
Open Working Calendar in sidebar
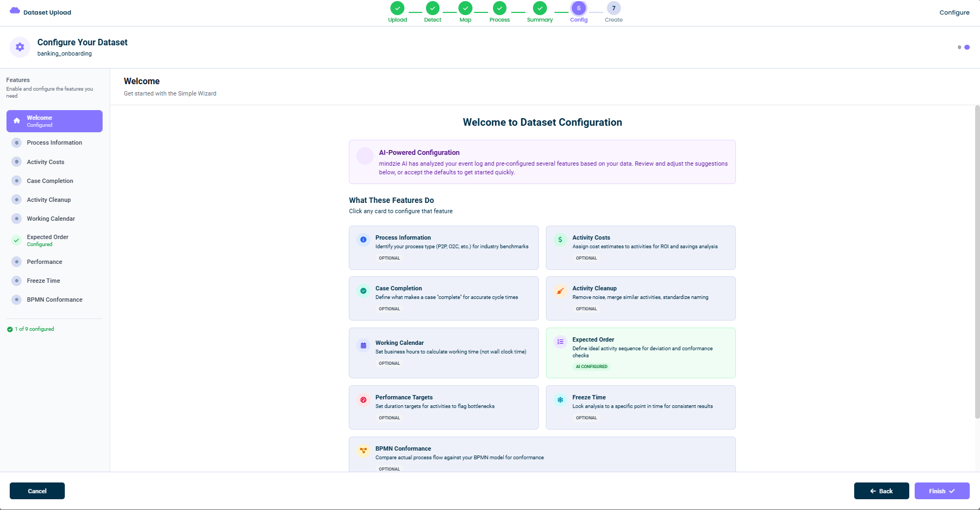coord(55,219)
